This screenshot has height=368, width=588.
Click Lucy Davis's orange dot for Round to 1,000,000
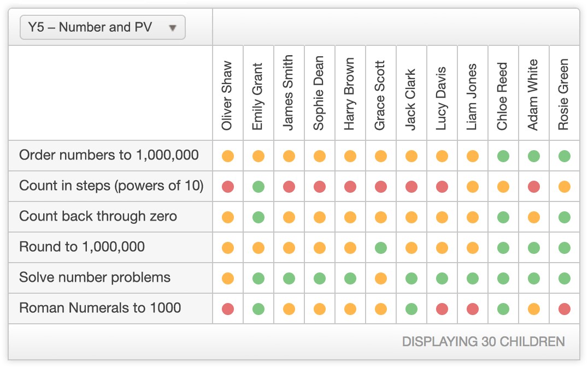coord(442,248)
